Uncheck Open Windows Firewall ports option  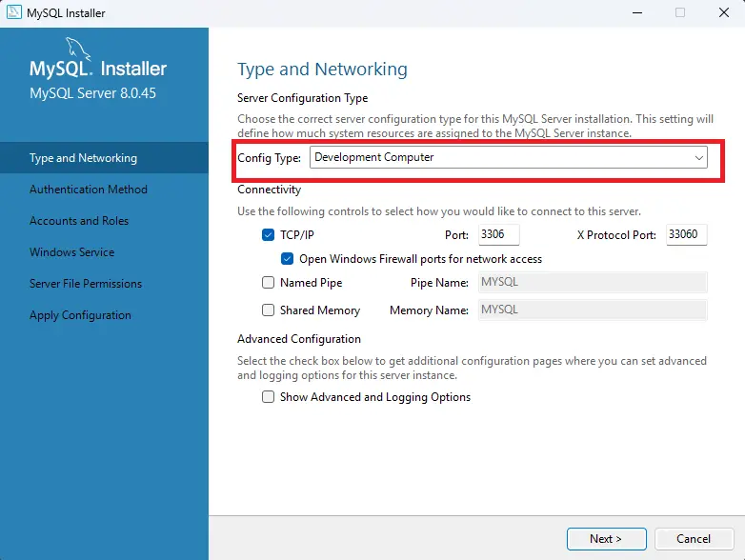point(288,258)
